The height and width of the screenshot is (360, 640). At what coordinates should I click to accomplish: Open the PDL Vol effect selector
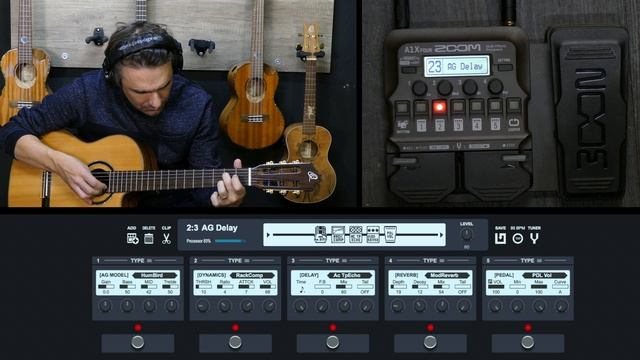[x=544, y=275]
